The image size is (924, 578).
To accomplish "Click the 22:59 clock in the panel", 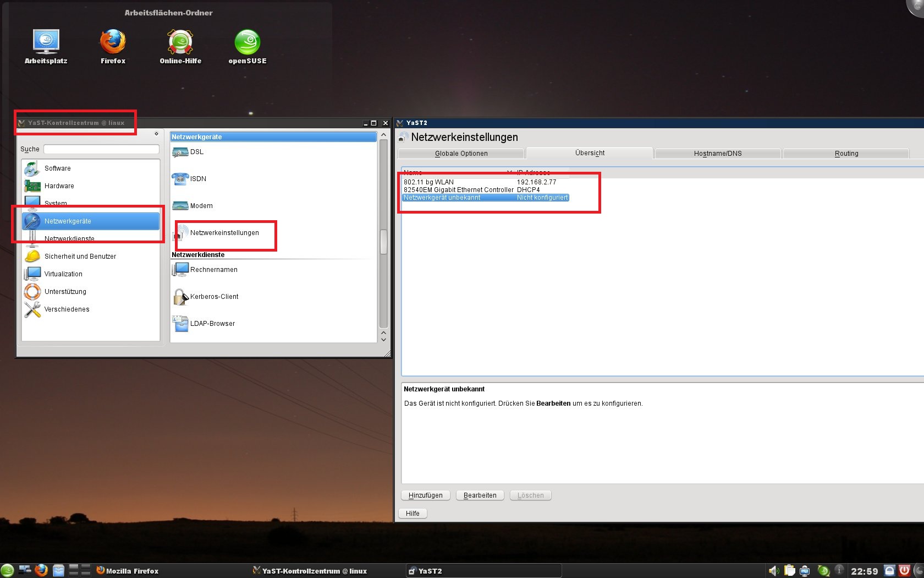I will pos(864,571).
